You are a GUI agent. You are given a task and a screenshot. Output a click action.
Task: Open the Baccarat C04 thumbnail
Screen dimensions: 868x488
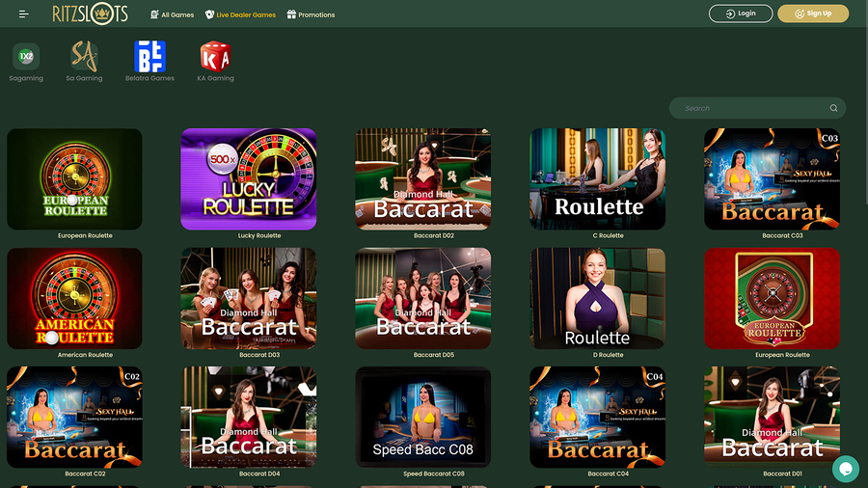tap(597, 418)
